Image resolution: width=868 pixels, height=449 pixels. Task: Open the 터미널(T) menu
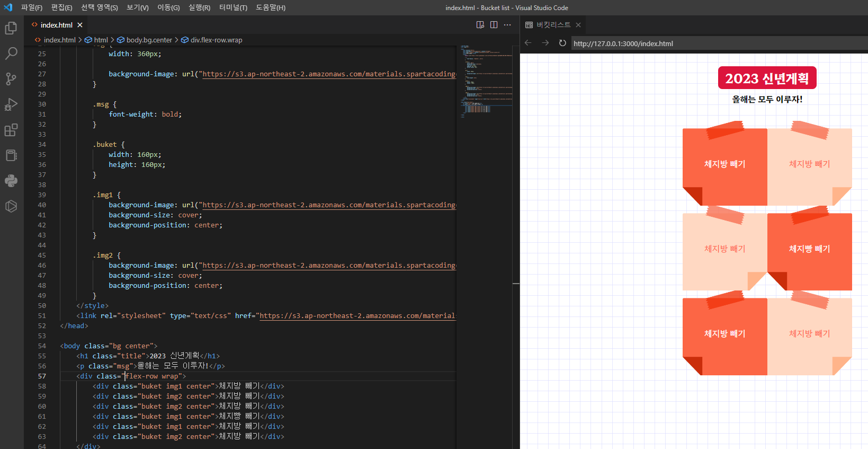coord(234,7)
